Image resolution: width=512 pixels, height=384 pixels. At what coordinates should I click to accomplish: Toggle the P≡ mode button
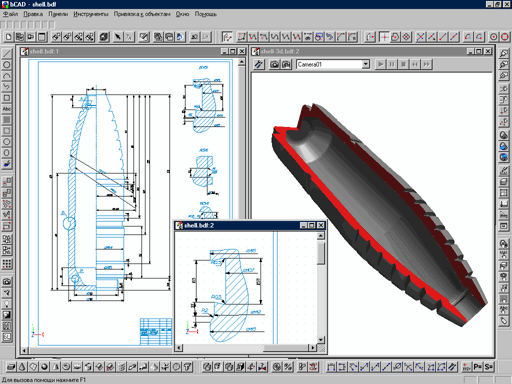click(x=478, y=367)
